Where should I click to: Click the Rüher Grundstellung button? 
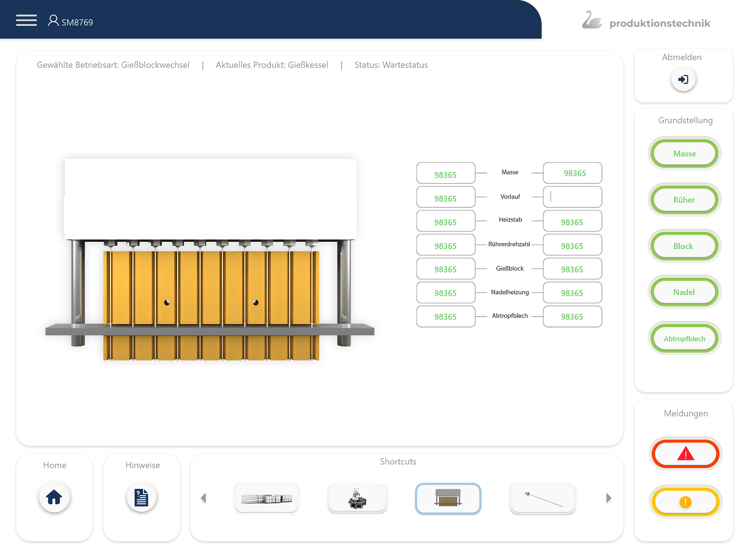point(684,200)
